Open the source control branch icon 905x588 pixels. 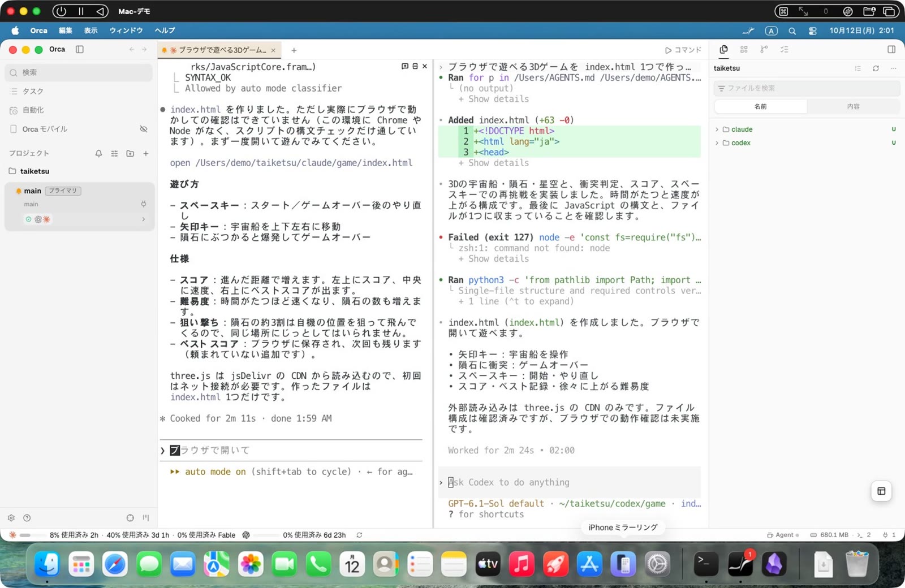click(764, 50)
